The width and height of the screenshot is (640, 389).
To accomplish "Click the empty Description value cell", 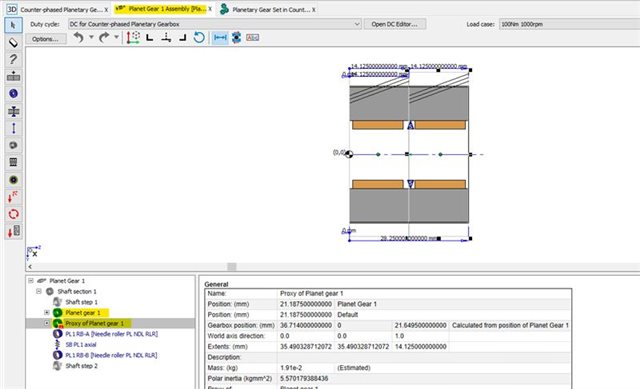I will point(424,357).
